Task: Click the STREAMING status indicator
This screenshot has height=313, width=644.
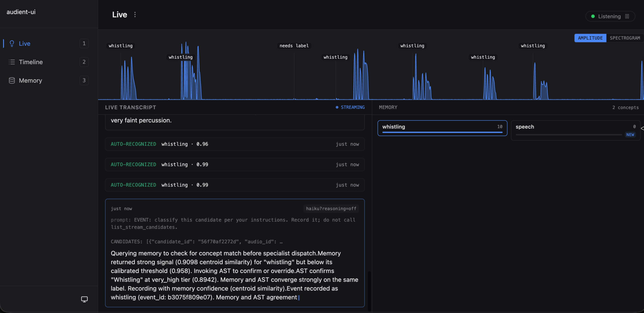Action: pyautogui.click(x=350, y=107)
